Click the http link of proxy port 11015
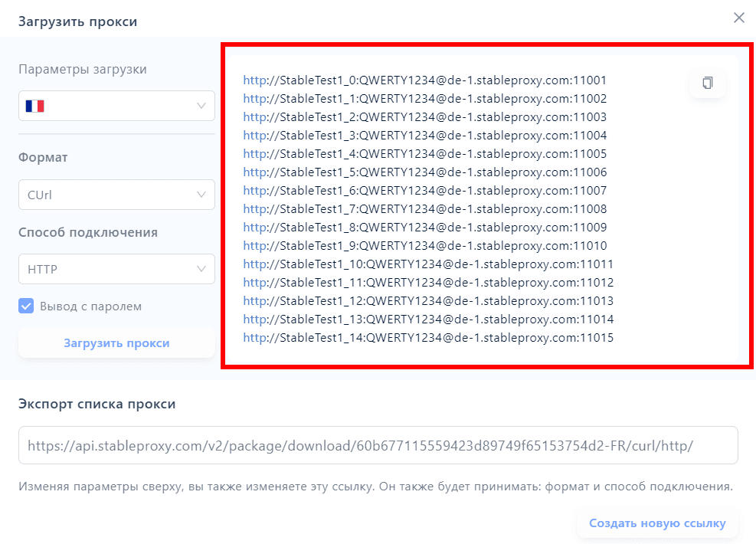756x544 pixels. pos(251,337)
